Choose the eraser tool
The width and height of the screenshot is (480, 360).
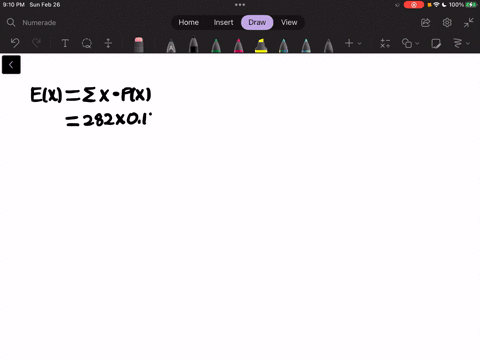coord(139,45)
